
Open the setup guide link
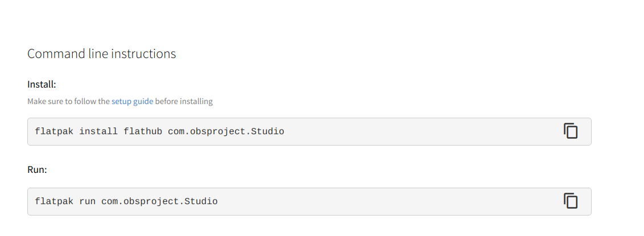(132, 101)
